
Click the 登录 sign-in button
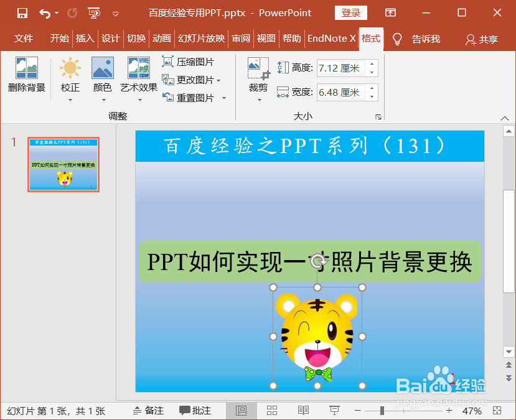click(x=351, y=13)
